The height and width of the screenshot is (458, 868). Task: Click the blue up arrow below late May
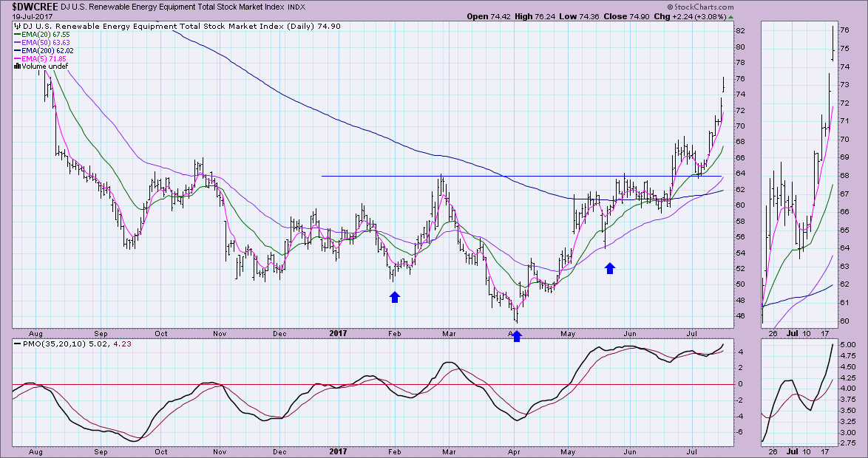click(610, 268)
